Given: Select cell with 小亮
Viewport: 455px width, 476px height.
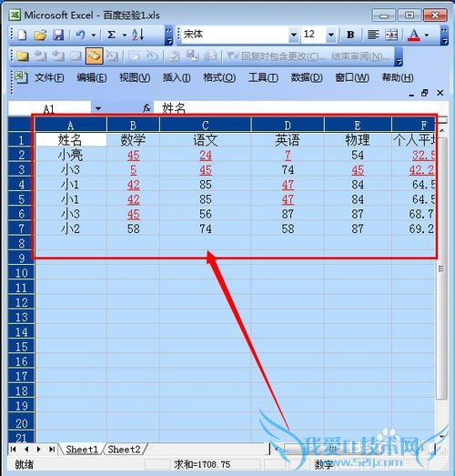Looking at the screenshot, I should coord(71,155).
